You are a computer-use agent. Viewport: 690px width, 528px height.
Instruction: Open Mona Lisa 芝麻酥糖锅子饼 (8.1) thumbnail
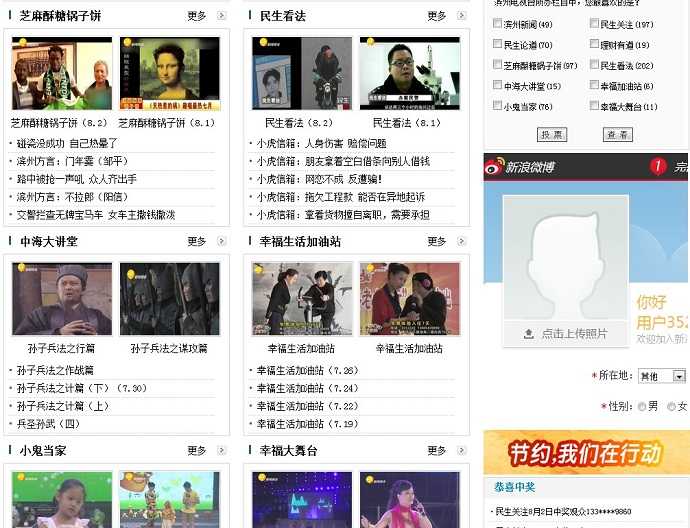pos(170,73)
